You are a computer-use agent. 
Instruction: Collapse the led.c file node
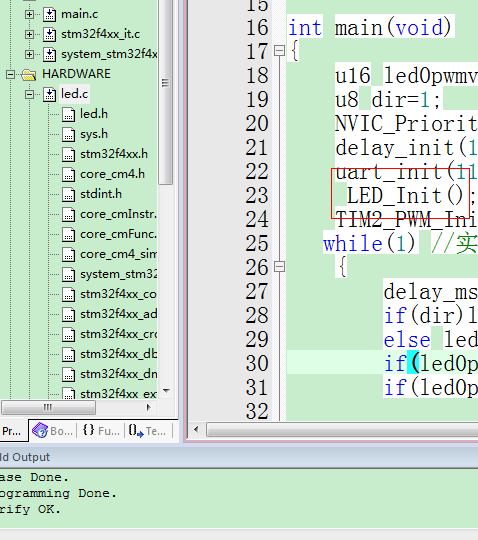point(29,94)
